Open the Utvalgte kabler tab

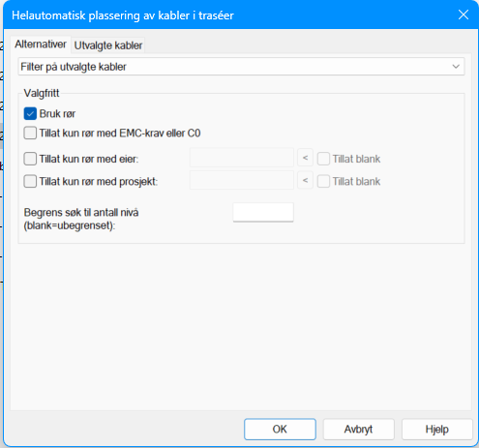point(108,45)
